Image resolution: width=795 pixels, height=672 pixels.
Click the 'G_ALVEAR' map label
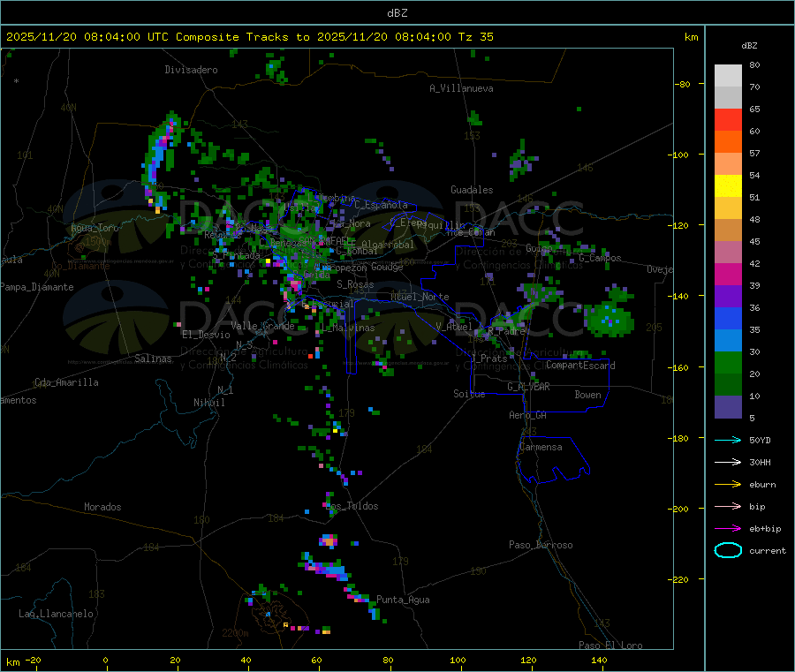528,387
